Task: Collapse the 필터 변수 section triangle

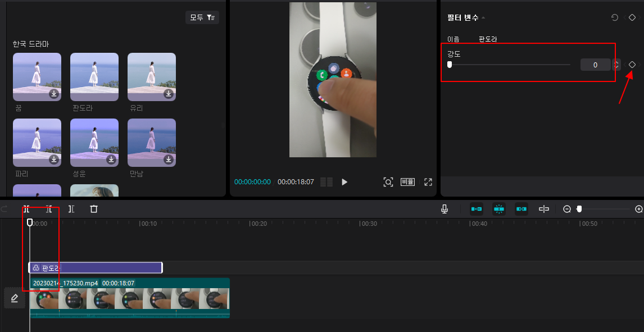Action: pos(483,17)
